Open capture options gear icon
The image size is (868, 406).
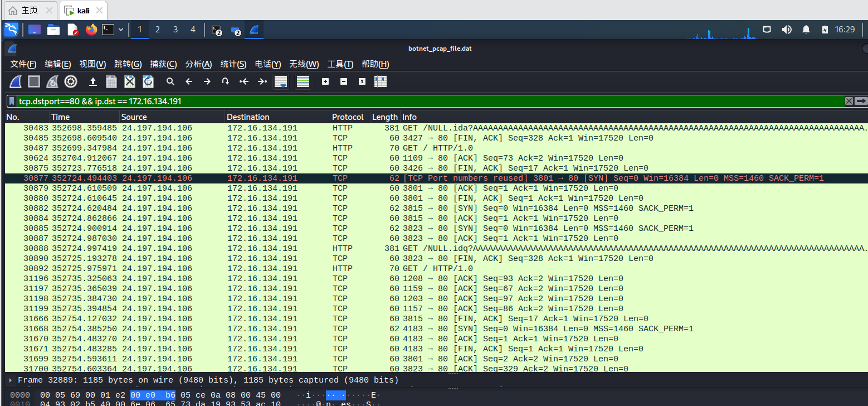click(x=71, y=81)
